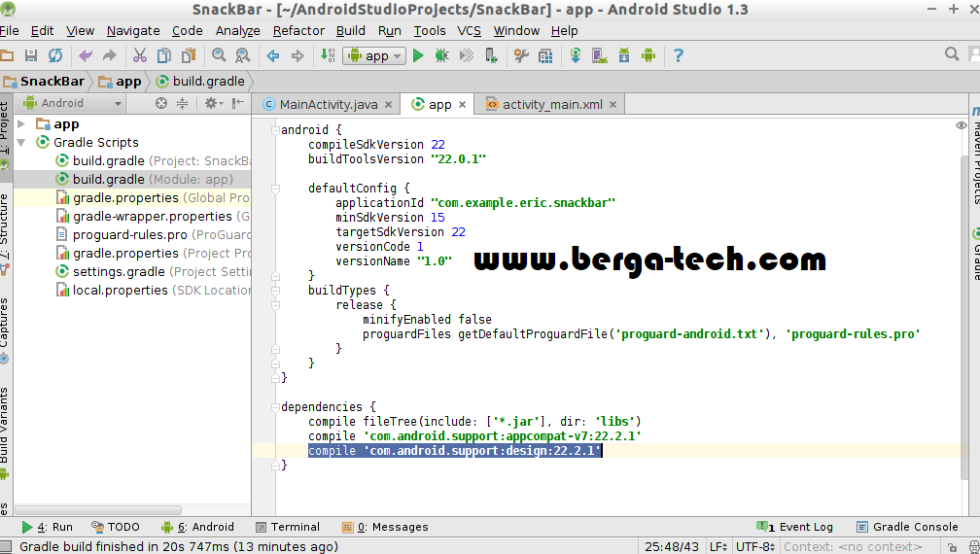This screenshot has height=554, width=980.
Task: Click the Copy toolbar icon
Action: click(x=163, y=55)
